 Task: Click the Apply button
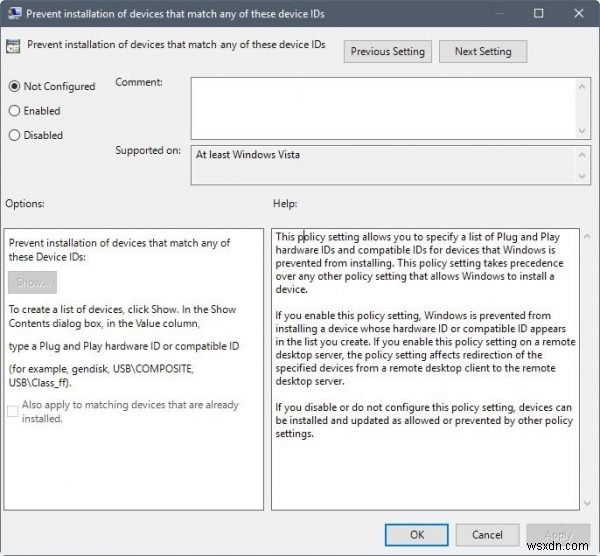point(558,535)
